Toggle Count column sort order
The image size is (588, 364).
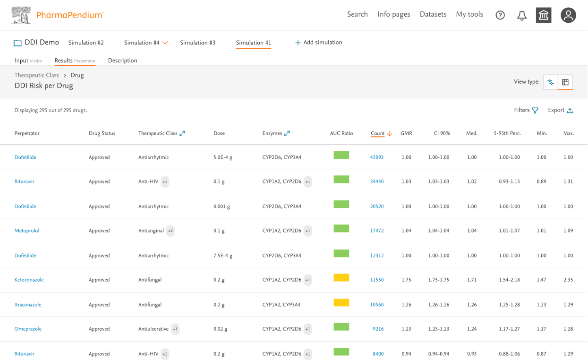point(389,133)
